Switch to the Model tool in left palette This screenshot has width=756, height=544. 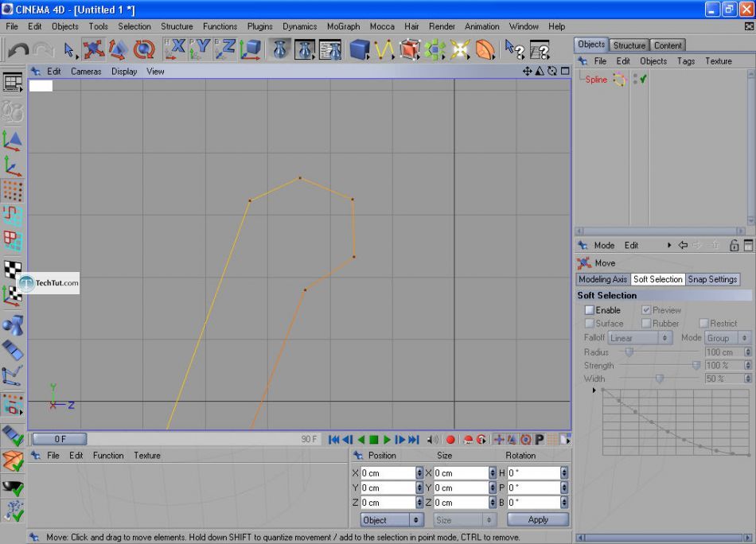[13, 141]
